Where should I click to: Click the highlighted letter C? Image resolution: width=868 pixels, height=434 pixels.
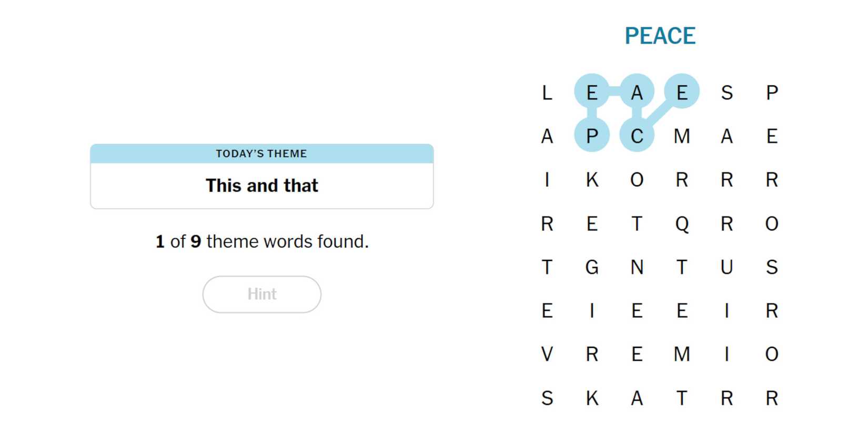[x=637, y=136]
